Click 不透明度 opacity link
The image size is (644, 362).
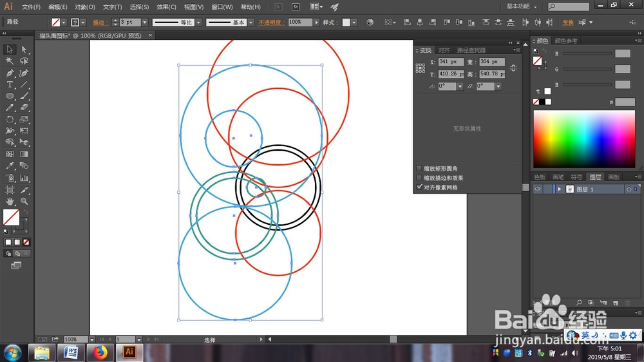click(x=270, y=23)
